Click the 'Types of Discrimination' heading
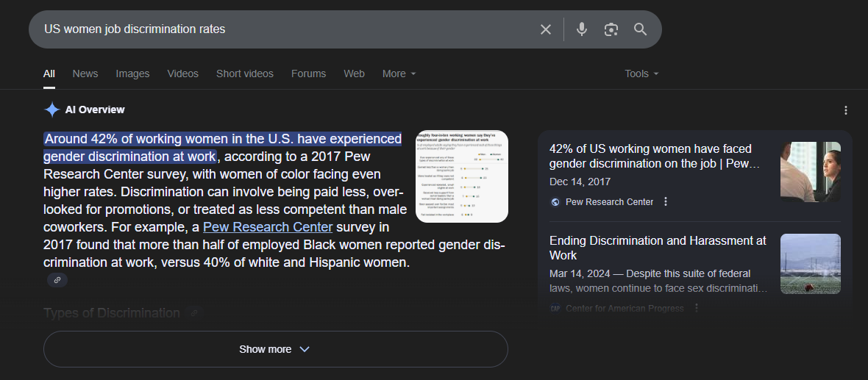 (x=111, y=313)
